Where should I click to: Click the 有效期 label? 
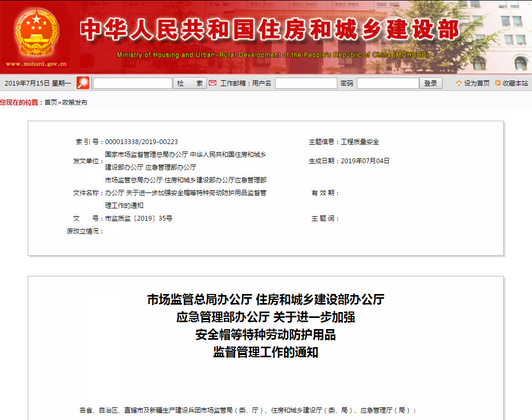[325, 193]
